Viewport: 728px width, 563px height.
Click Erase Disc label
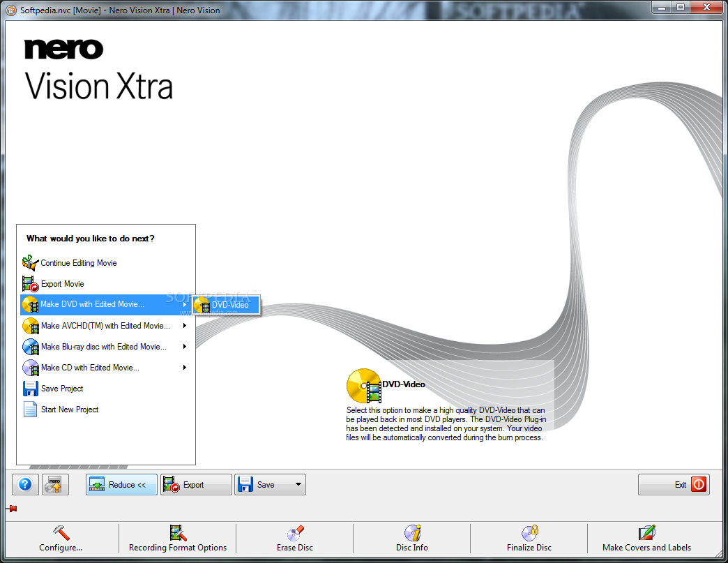coord(295,547)
